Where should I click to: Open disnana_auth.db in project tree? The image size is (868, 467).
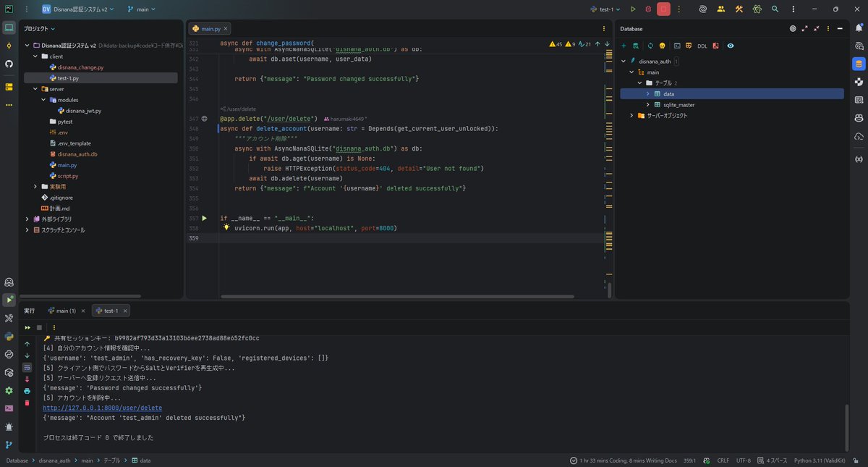click(x=77, y=153)
